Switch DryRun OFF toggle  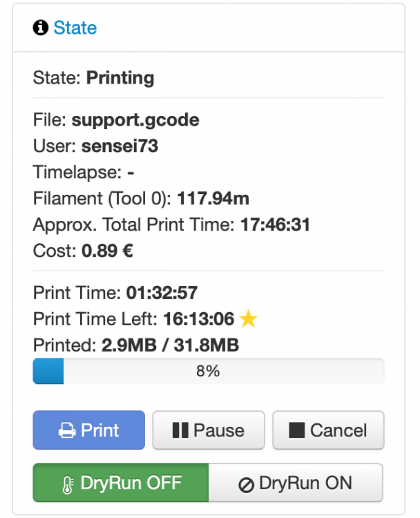[121, 483]
